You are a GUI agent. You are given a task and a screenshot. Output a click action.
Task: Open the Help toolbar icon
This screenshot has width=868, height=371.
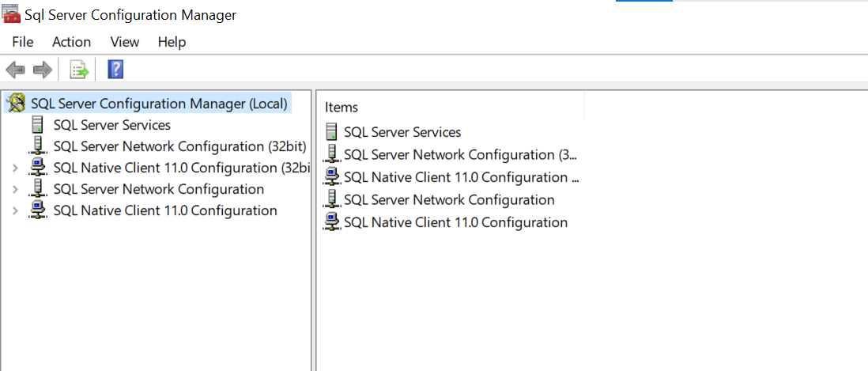click(115, 70)
